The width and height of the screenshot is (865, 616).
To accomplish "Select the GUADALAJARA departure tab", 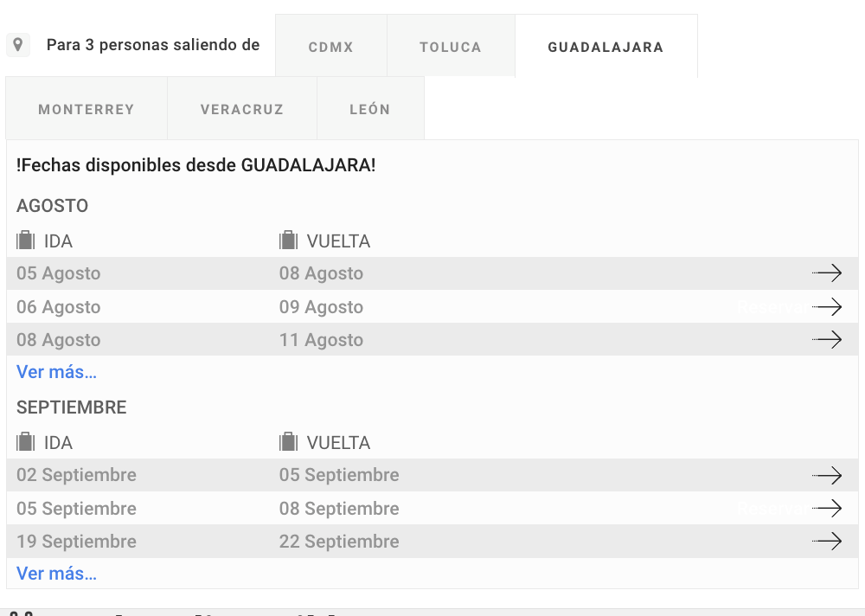I will point(605,46).
